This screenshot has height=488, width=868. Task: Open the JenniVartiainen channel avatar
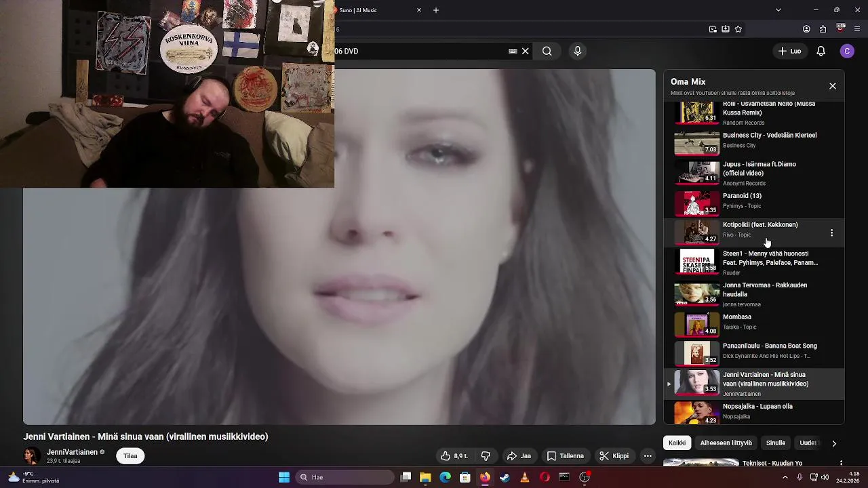(31, 456)
